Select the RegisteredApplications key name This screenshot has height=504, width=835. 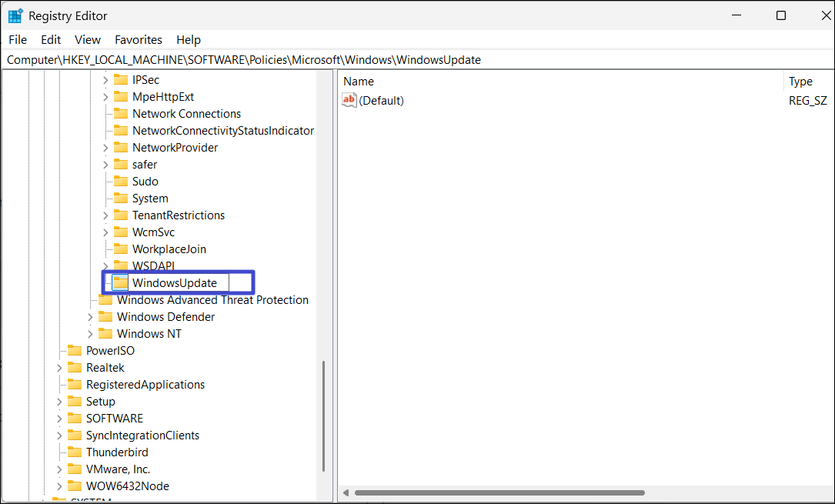[x=145, y=384]
